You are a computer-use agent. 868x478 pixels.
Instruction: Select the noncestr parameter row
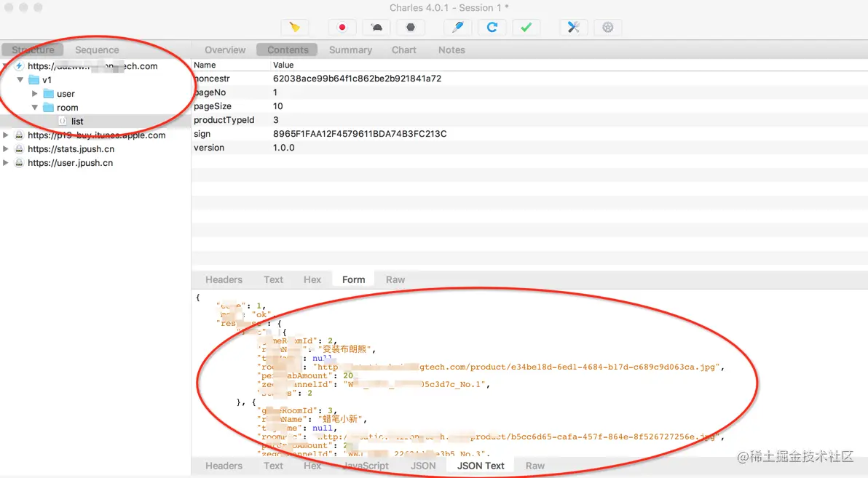(x=529, y=79)
